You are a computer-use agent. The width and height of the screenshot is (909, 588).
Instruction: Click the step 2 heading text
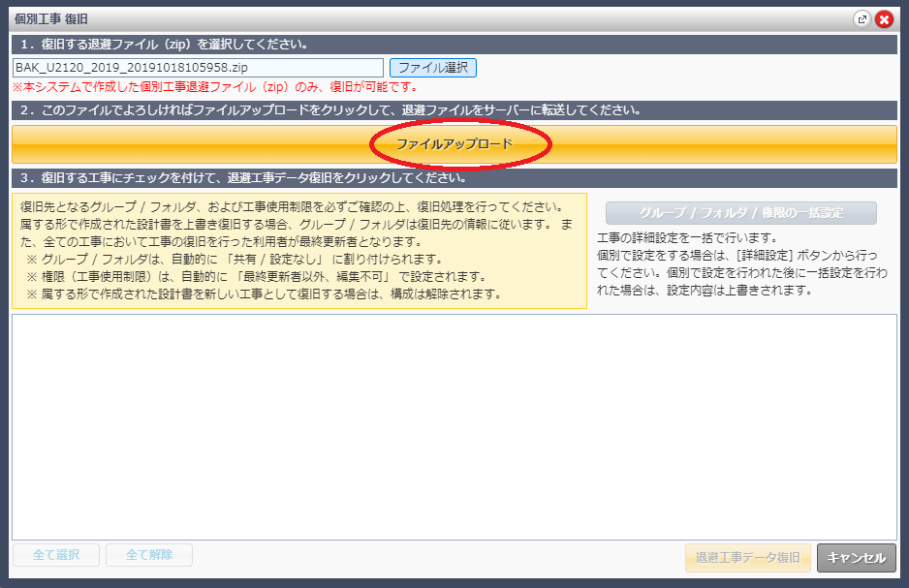click(x=330, y=110)
